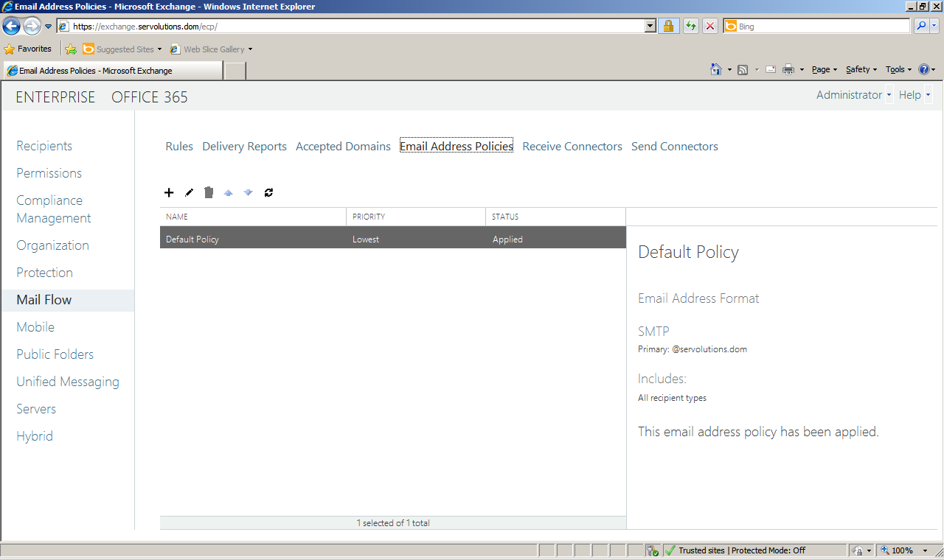Click the Print icon
Viewport: 944px width, 560px height.
(x=788, y=69)
